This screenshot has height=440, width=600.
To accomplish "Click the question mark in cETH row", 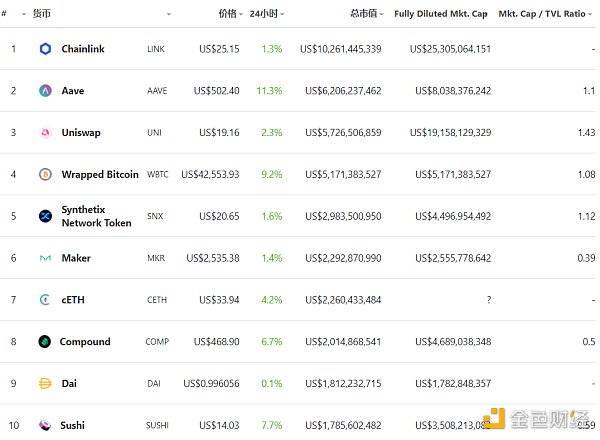I will coord(487,300).
